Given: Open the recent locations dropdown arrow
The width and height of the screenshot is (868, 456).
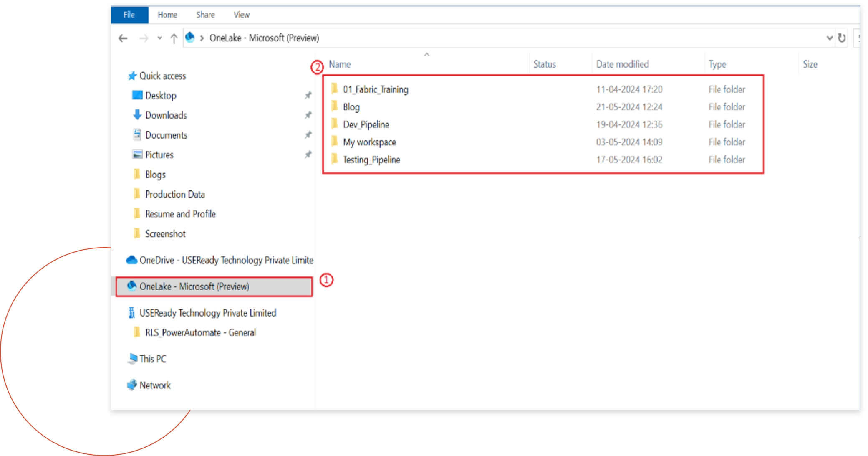Looking at the screenshot, I should [159, 38].
